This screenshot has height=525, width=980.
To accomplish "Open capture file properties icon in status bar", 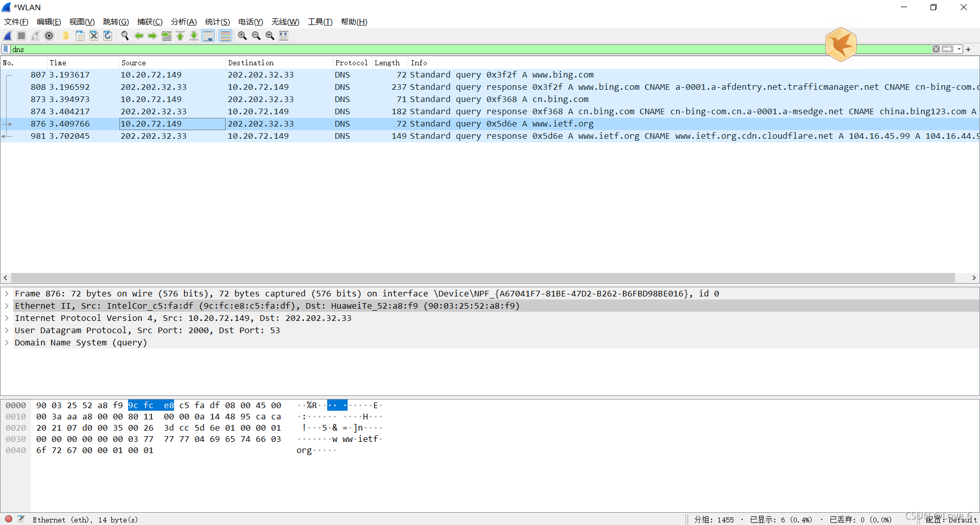I will pos(21,519).
